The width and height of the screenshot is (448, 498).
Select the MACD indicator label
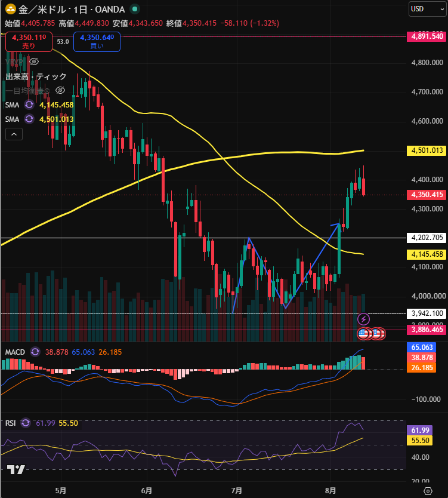[x=15, y=352]
